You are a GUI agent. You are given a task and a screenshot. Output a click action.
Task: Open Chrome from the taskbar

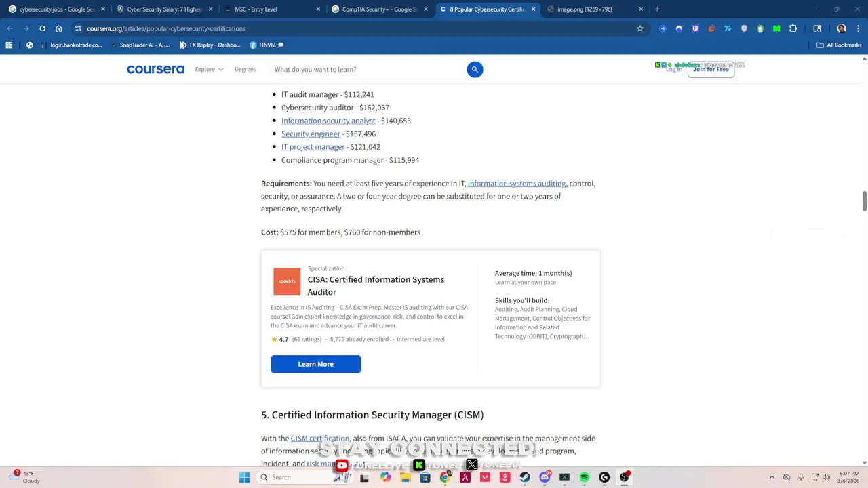pos(445,477)
